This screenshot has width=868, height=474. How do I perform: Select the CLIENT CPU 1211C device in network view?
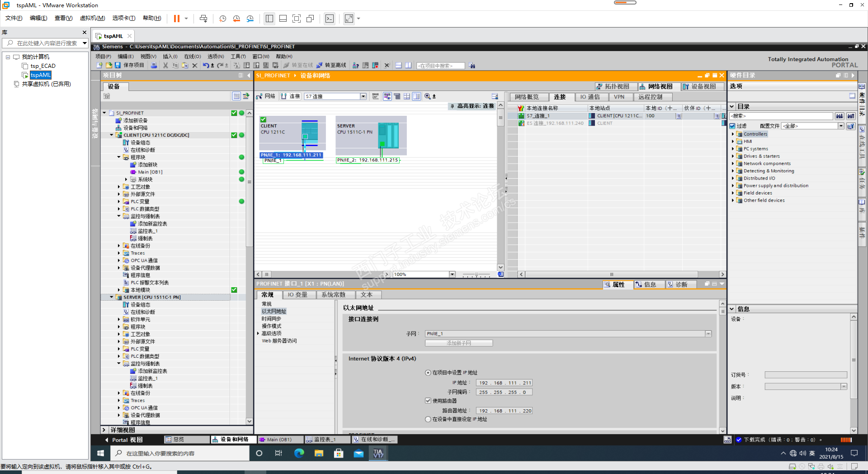[x=292, y=133]
